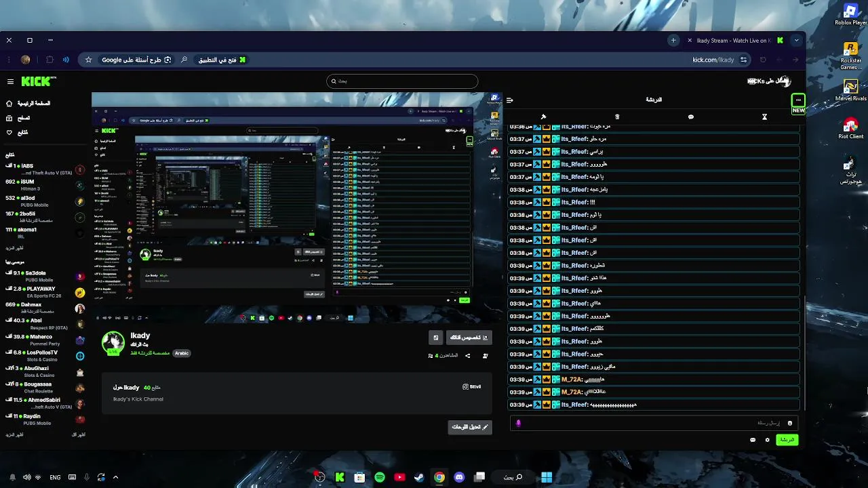The image size is (868, 488).
Task: Click speech bubble icon in chat toolbar
Action: pos(691,117)
